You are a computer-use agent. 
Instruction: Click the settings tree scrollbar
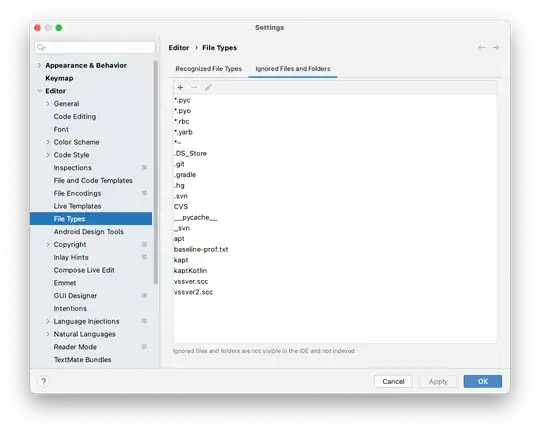[156, 172]
